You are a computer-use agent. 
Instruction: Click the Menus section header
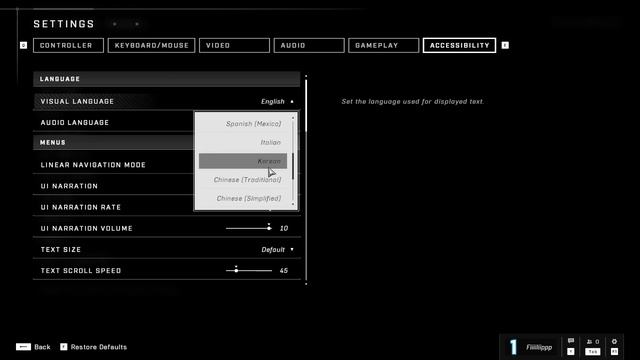pyautogui.click(x=113, y=142)
